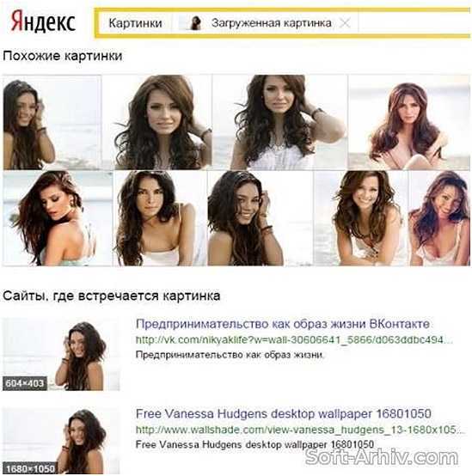Open third similar image with white top
The image size is (472, 476).
pyautogui.click(x=279, y=122)
